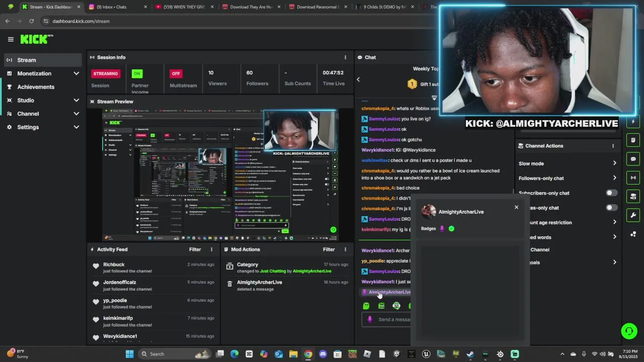The width and height of the screenshot is (644, 362).
Task: Open the Just Chatting category link
Action: (x=273, y=271)
